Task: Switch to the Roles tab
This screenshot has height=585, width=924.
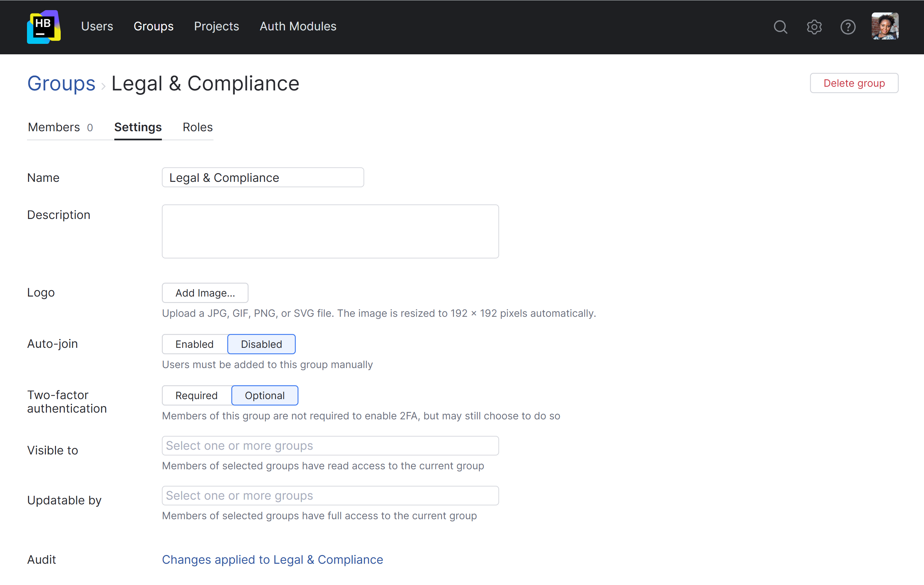Action: pos(197,127)
